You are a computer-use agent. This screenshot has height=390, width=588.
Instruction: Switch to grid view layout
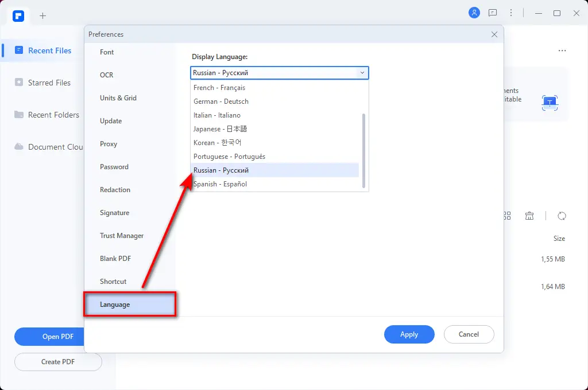pyautogui.click(x=507, y=216)
